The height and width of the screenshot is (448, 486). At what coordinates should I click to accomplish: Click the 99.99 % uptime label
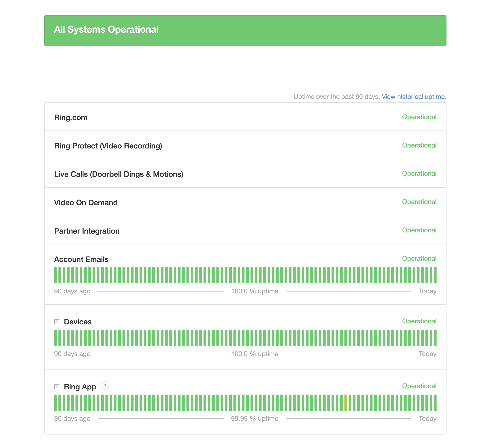(x=254, y=419)
